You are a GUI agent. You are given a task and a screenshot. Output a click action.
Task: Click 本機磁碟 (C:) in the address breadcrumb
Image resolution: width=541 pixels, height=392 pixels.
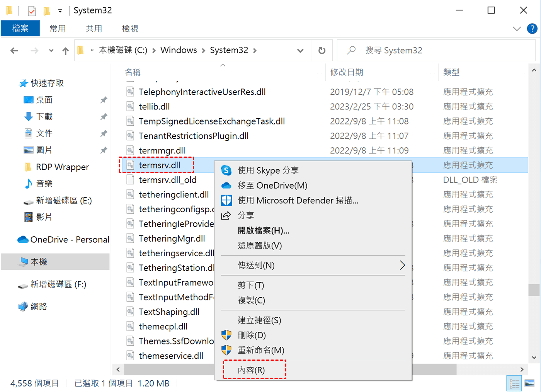pos(123,50)
